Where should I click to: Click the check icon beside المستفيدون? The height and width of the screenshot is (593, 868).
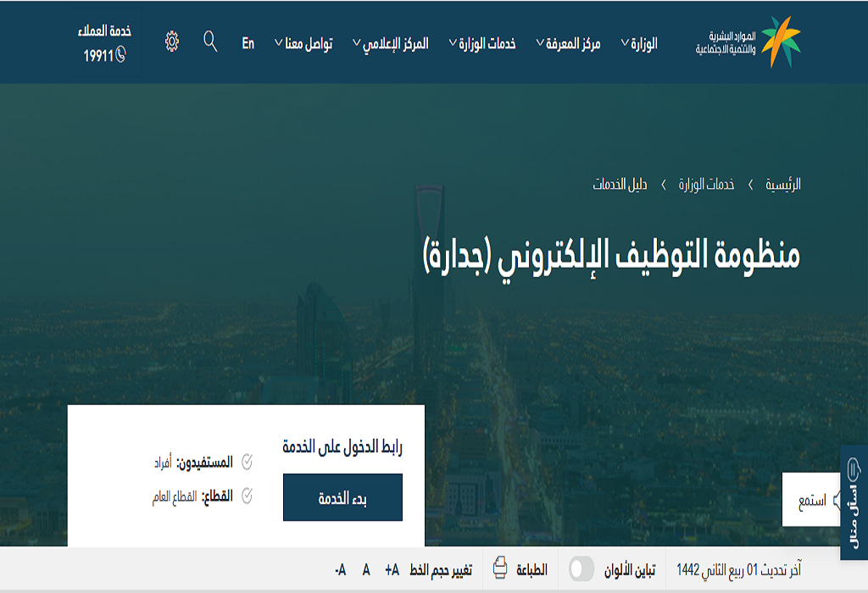(x=247, y=462)
